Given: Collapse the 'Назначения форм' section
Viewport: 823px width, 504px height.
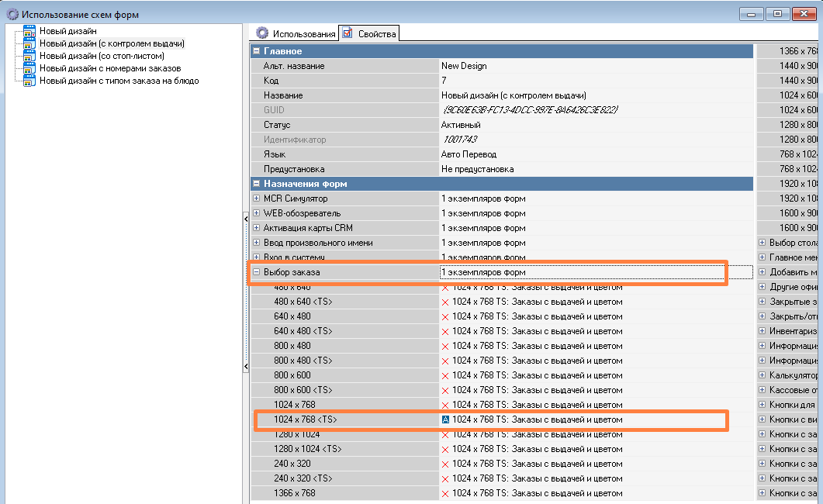Looking at the screenshot, I should coord(257,184).
